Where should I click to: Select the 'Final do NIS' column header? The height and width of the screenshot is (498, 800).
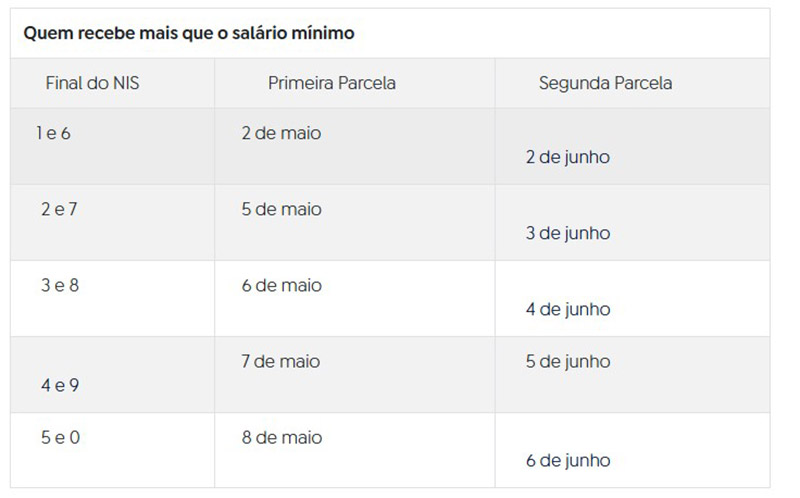tap(92, 84)
